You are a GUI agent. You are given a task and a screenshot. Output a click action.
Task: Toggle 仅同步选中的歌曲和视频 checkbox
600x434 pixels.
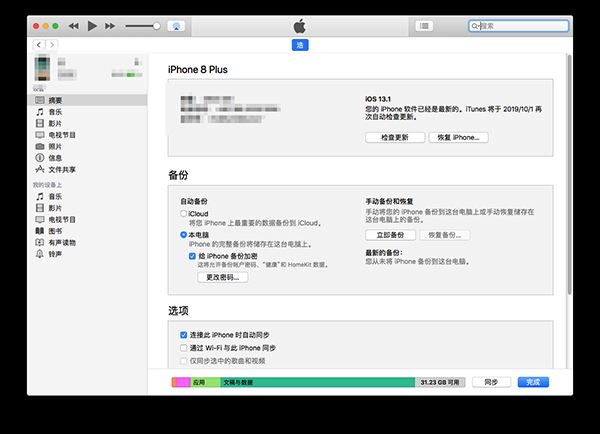point(184,361)
